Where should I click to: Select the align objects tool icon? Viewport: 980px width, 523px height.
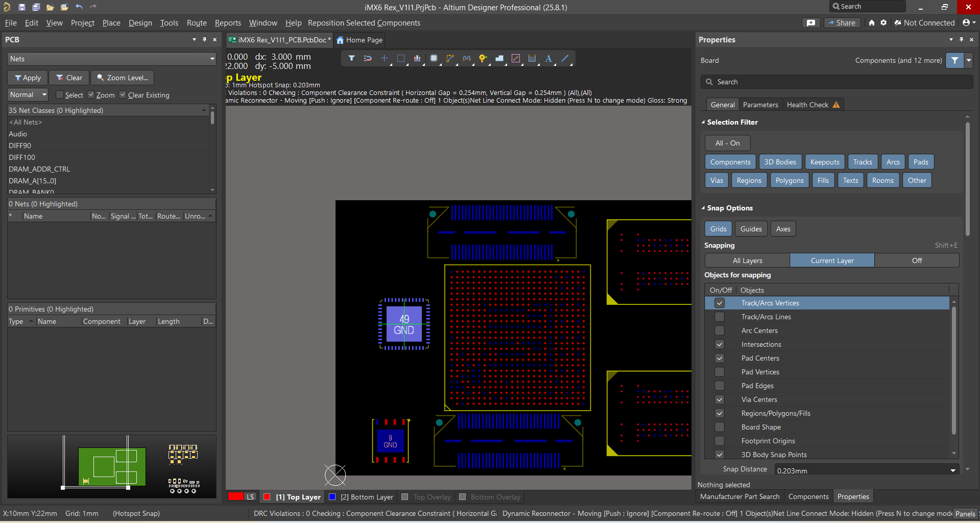tap(417, 58)
